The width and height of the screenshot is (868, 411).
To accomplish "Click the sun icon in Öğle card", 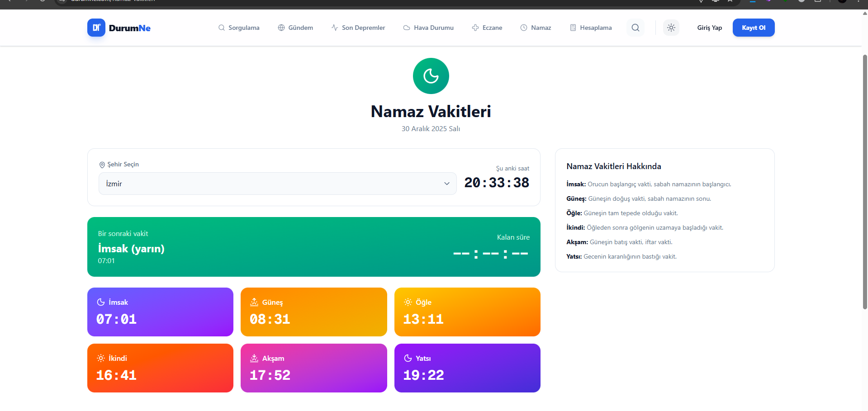I will coord(408,302).
